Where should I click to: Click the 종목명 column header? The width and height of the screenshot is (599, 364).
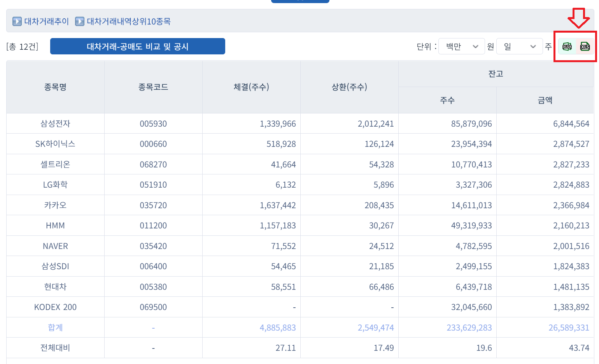coord(55,87)
